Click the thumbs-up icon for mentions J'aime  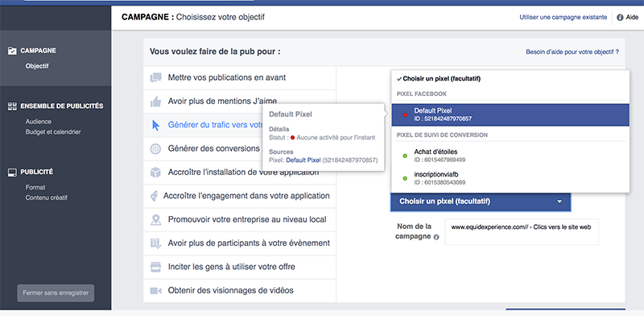coord(155,102)
